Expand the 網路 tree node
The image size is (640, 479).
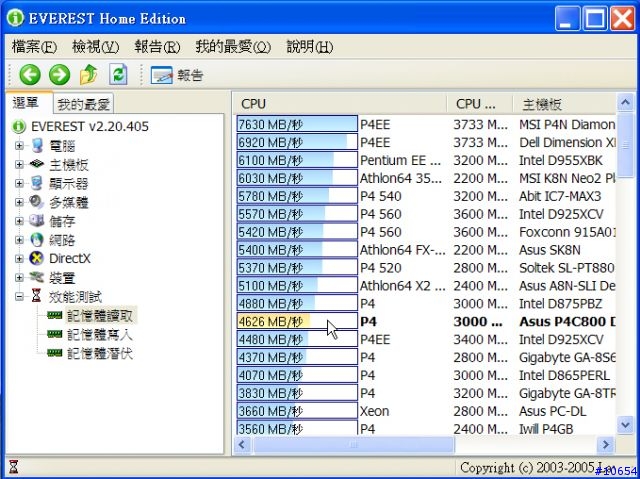click(19, 240)
